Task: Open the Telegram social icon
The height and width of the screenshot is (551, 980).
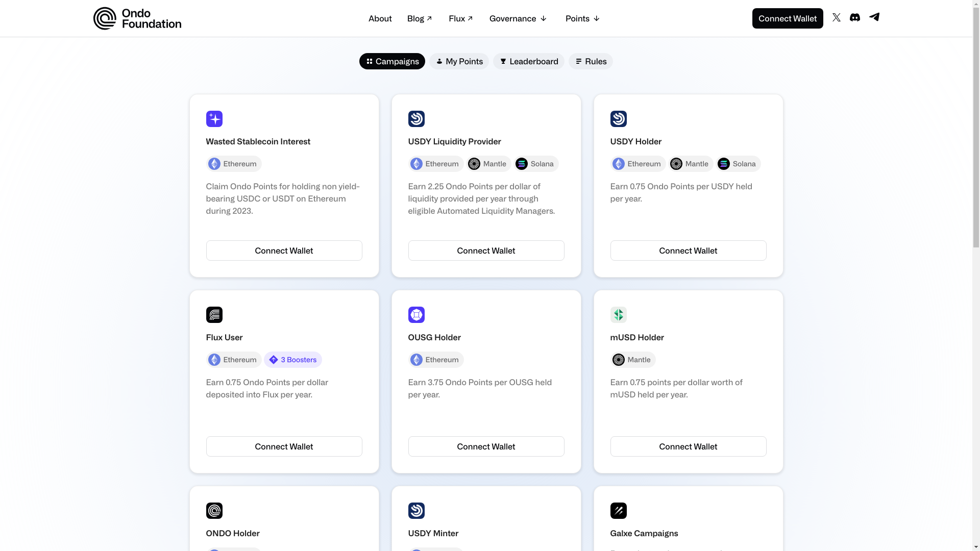Action: [874, 17]
